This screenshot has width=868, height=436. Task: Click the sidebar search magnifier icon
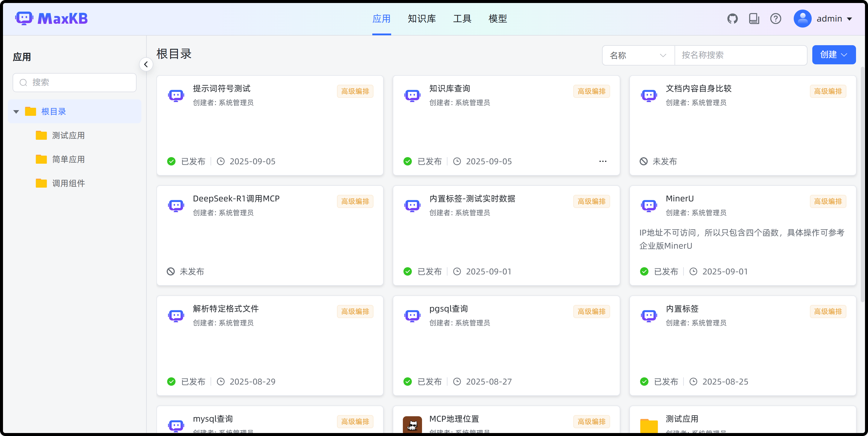tap(23, 83)
